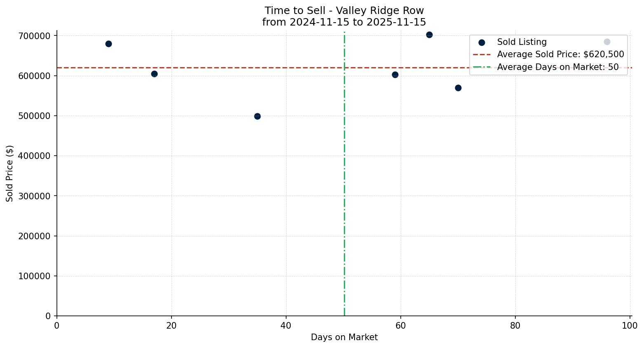The width and height of the screenshot is (644, 348).
Task: Click the 80 tick label on x-axis
Action: pos(515,326)
